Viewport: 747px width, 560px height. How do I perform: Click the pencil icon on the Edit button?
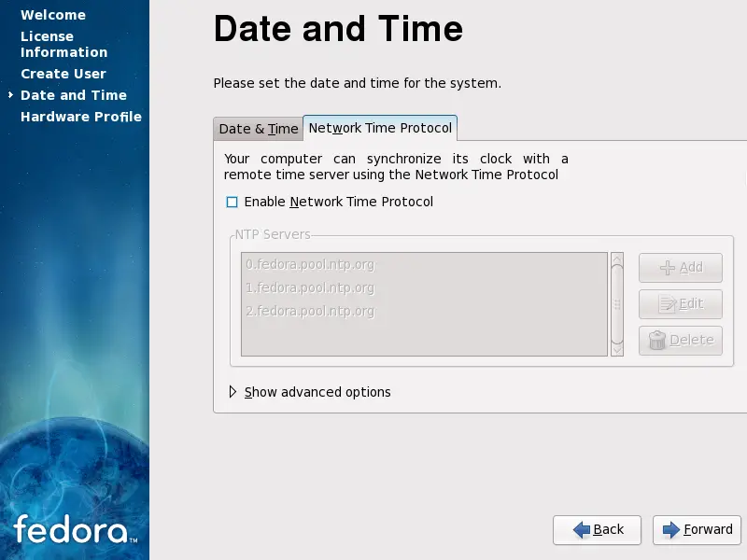coord(669,304)
